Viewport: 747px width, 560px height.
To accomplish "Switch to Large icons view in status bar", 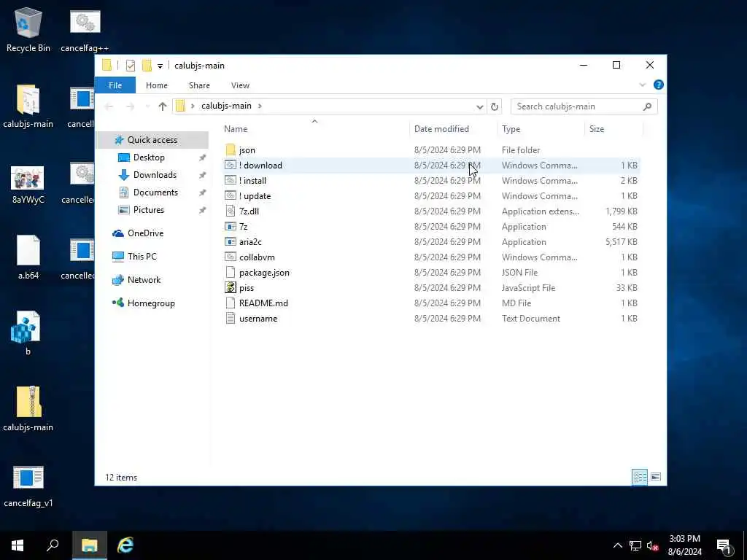I will 656,477.
